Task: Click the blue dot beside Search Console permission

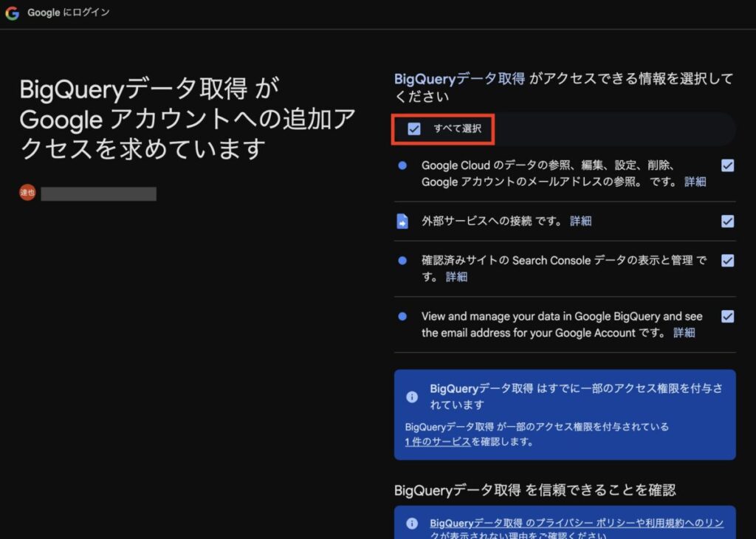Action: tap(402, 261)
